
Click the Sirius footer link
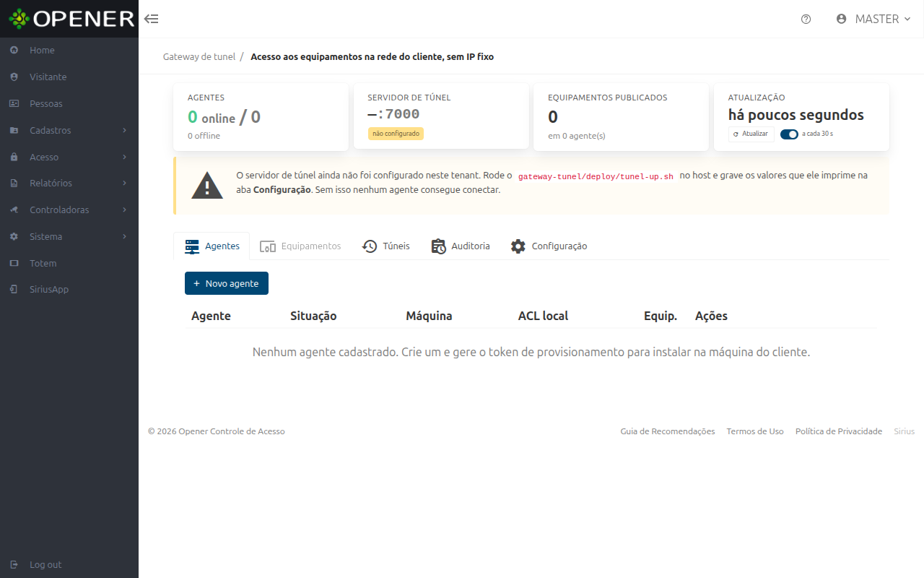click(x=905, y=431)
